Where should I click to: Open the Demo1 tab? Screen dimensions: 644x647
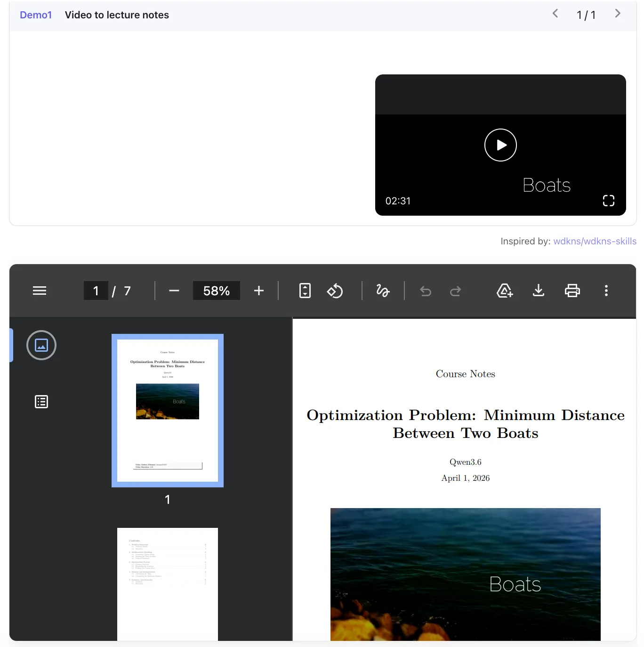[36, 15]
